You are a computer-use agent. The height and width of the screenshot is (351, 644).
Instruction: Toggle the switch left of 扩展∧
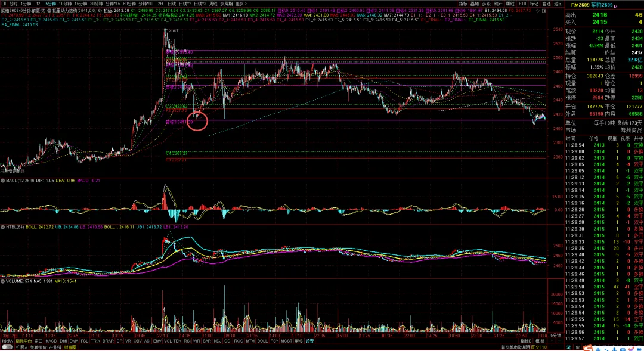[x=7, y=347]
